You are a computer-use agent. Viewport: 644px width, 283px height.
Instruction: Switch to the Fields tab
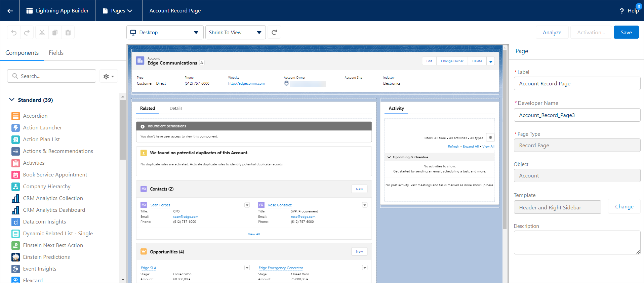[x=56, y=53]
